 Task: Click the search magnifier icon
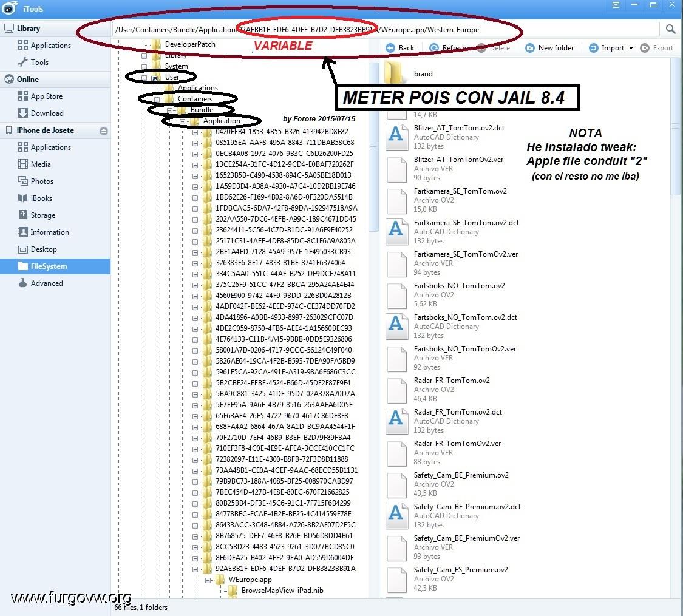point(670,29)
